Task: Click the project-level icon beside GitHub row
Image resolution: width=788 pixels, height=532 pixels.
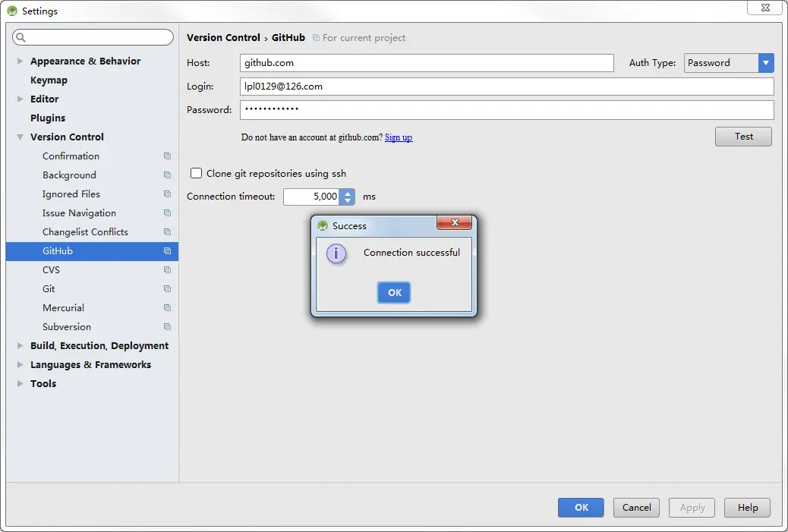Action: tap(167, 251)
